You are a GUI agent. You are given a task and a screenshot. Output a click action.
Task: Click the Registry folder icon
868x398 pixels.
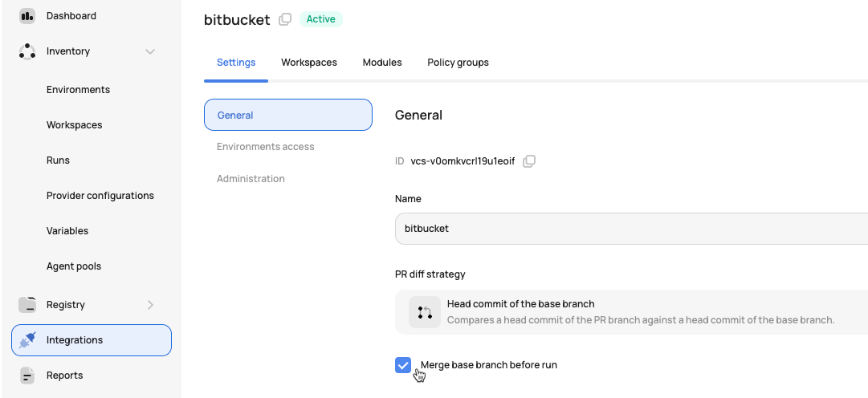coord(27,305)
